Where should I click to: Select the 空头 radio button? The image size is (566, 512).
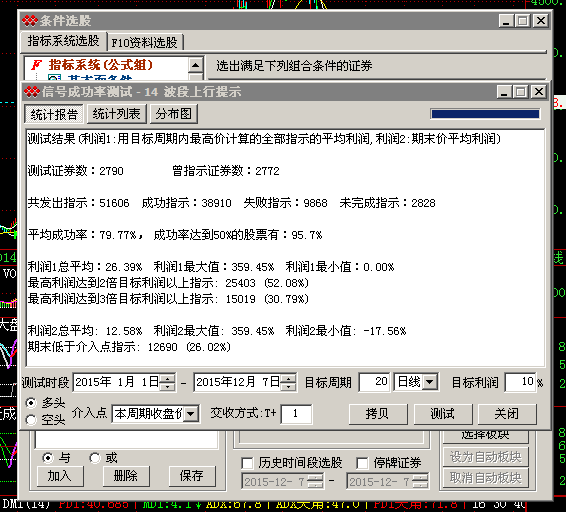31,420
